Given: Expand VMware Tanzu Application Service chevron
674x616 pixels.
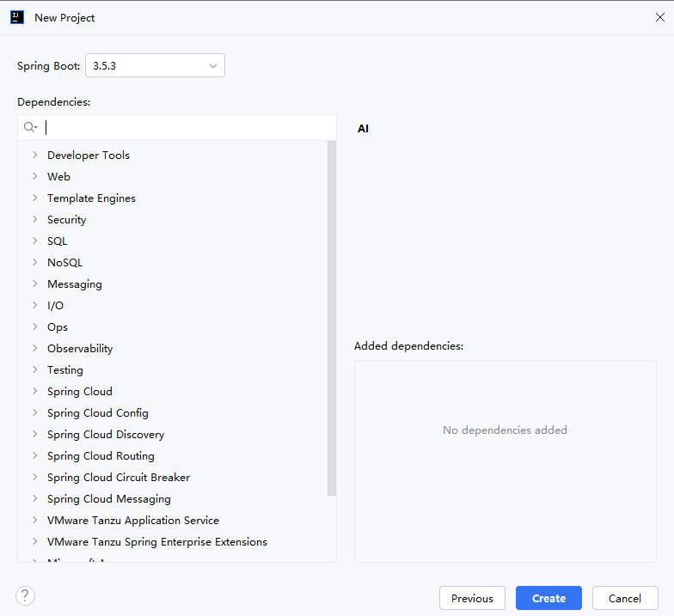Looking at the screenshot, I should (x=34, y=520).
